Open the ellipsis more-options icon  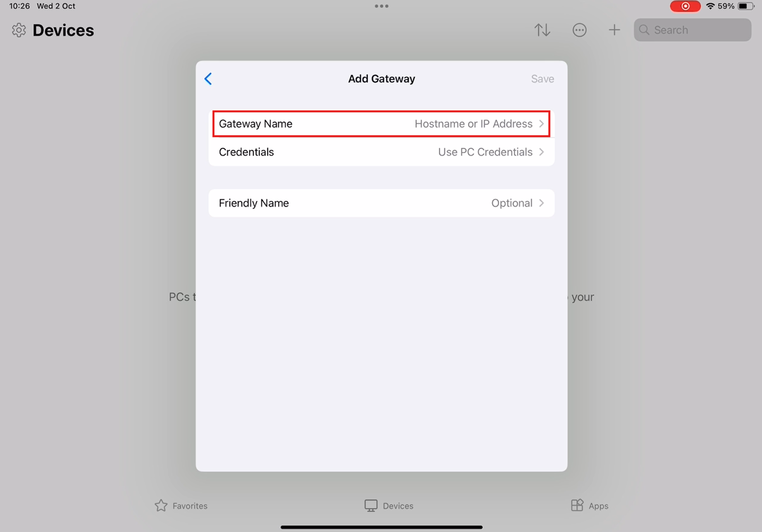579,30
